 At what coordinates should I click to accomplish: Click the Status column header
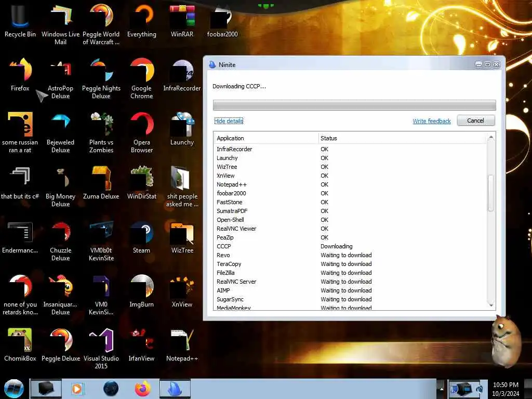click(403, 138)
